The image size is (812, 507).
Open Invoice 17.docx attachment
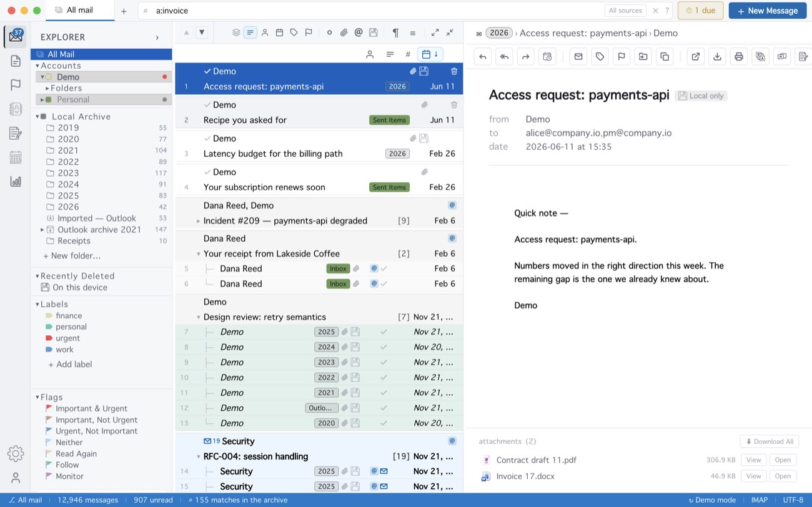[783, 476]
